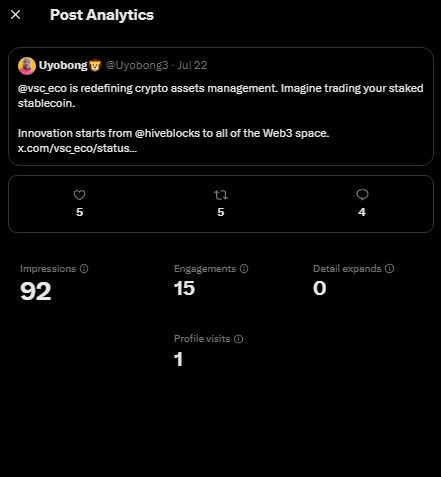
Task: Open the Profile visits info icon
Action: tap(238, 339)
